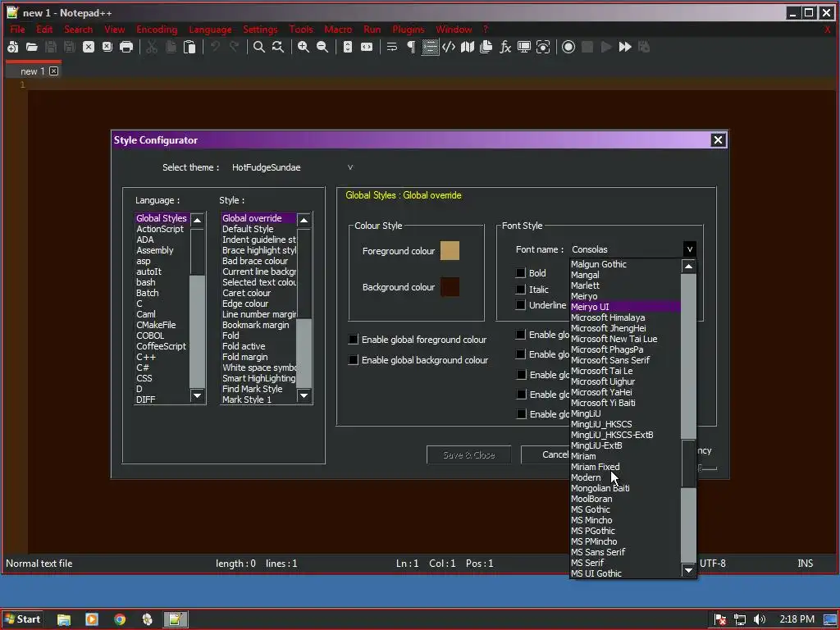The width and height of the screenshot is (840, 630).
Task: Select MS Gothic in font list
Action: pyautogui.click(x=625, y=509)
